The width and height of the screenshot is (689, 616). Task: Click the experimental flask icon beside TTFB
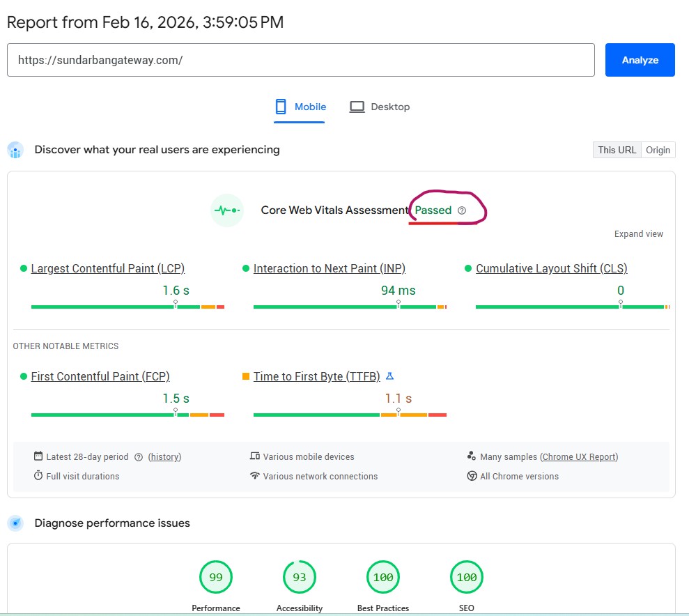(390, 376)
